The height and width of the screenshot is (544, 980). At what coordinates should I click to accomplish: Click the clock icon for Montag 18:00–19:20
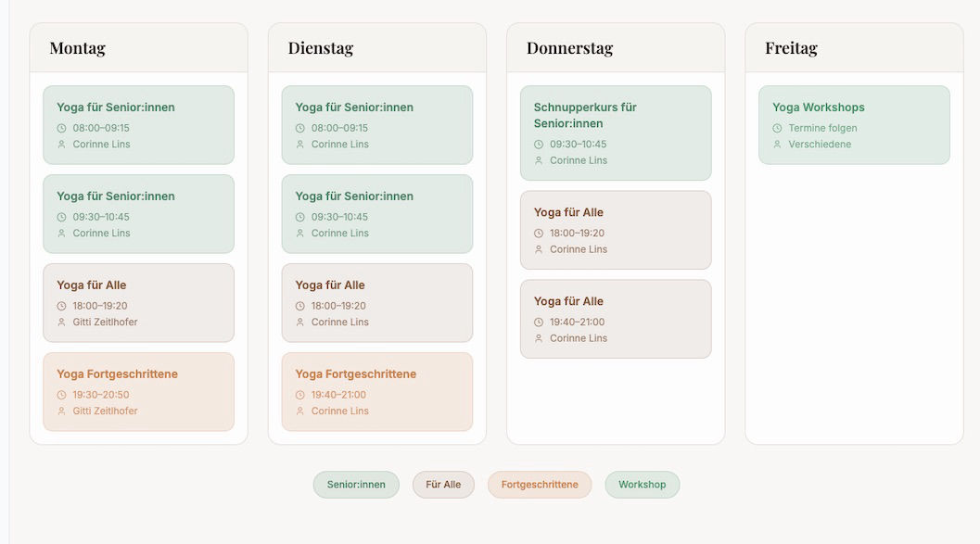61,306
